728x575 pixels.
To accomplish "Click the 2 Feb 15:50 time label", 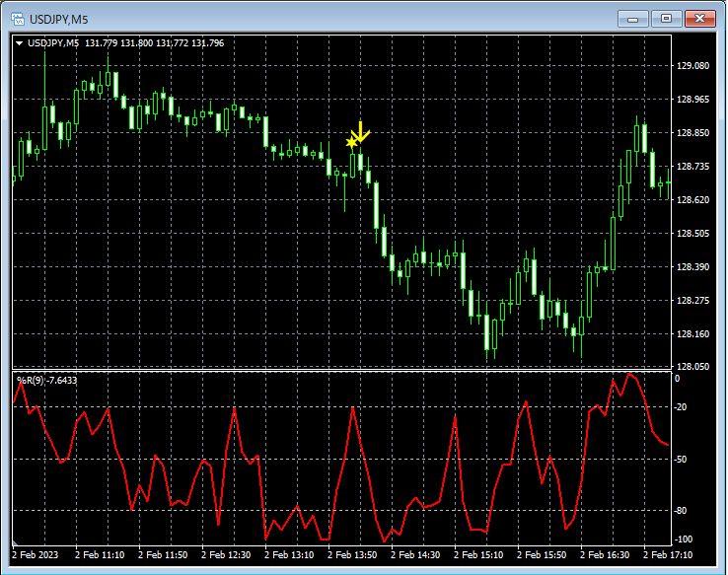I will [542, 555].
